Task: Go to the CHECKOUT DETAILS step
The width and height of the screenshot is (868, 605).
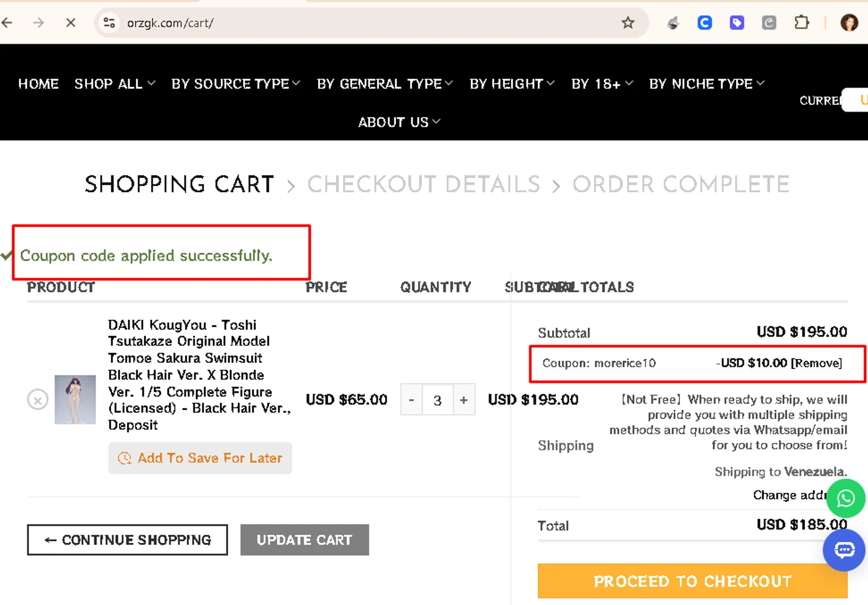Action: (424, 185)
